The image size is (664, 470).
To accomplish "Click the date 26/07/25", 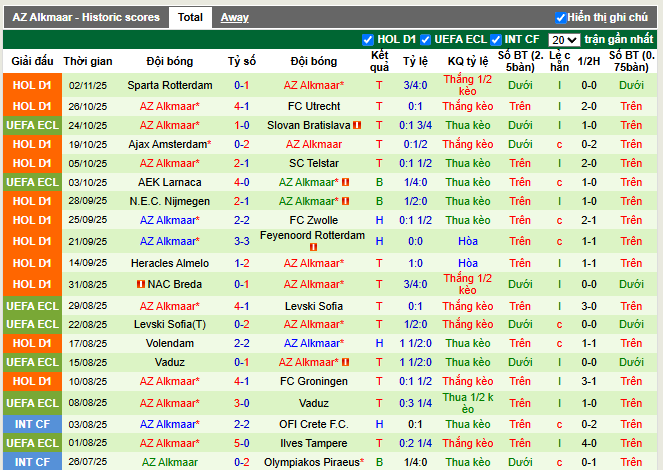I will pyautogui.click(x=88, y=462).
